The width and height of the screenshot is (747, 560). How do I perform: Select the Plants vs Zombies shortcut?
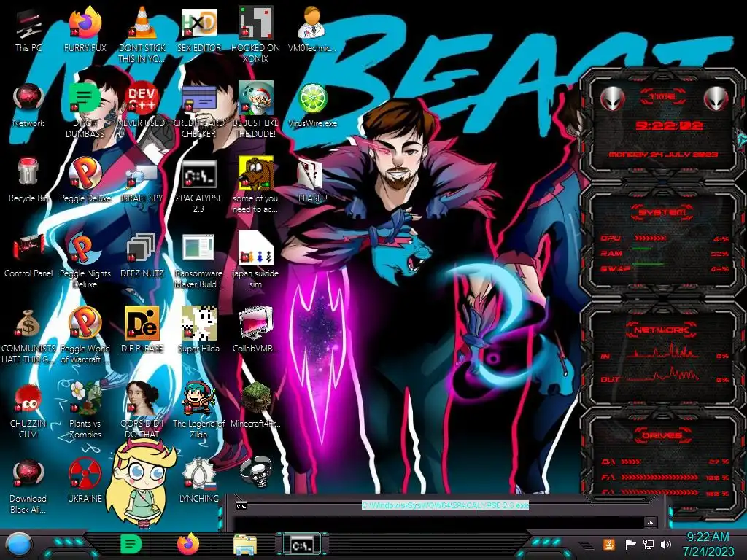click(85, 410)
